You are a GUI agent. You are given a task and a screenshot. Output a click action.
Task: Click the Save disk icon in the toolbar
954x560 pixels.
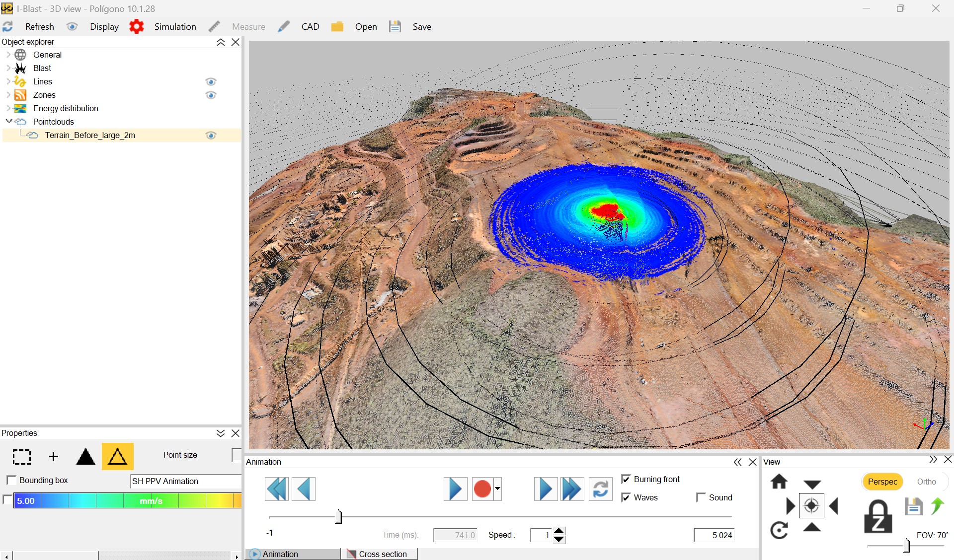point(395,26)
